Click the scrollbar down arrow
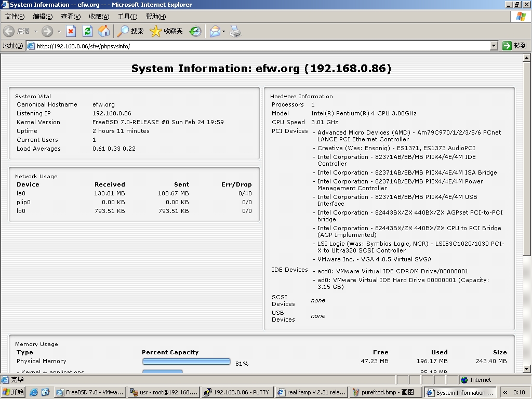532x399 pixels. pos(526,369)
